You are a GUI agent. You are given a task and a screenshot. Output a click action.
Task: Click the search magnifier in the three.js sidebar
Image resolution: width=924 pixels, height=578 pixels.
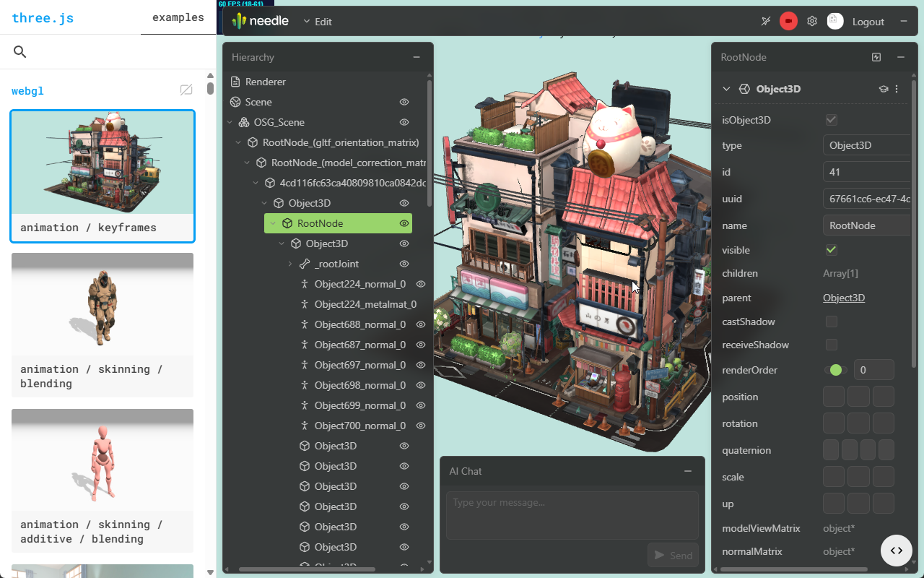coord(19,51)
